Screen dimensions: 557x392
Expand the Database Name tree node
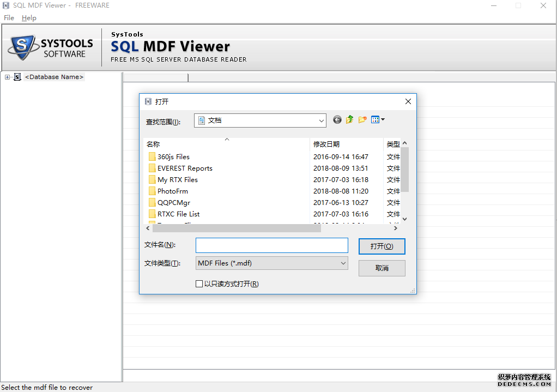click(x=7, y=77)
